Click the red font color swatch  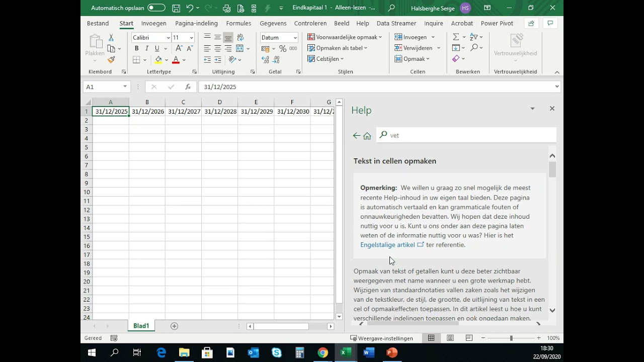[176, 60]
